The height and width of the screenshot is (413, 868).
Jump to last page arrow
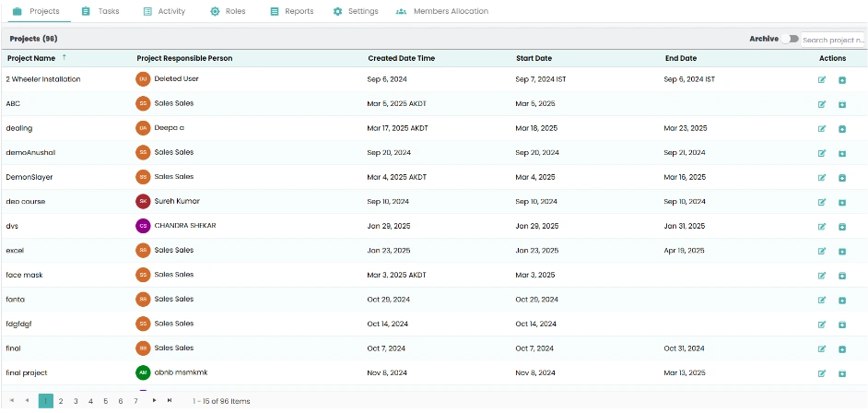pyautogui.click(x=170, y=400)
